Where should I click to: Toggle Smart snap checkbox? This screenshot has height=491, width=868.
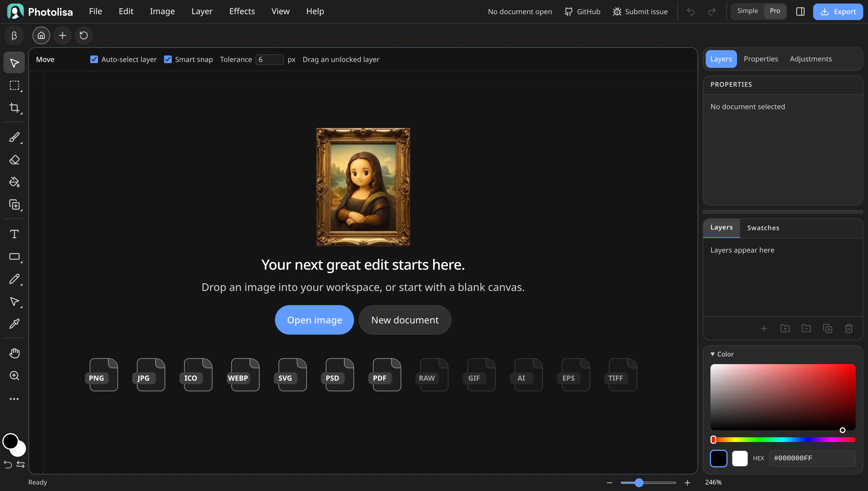coord(168,59)
